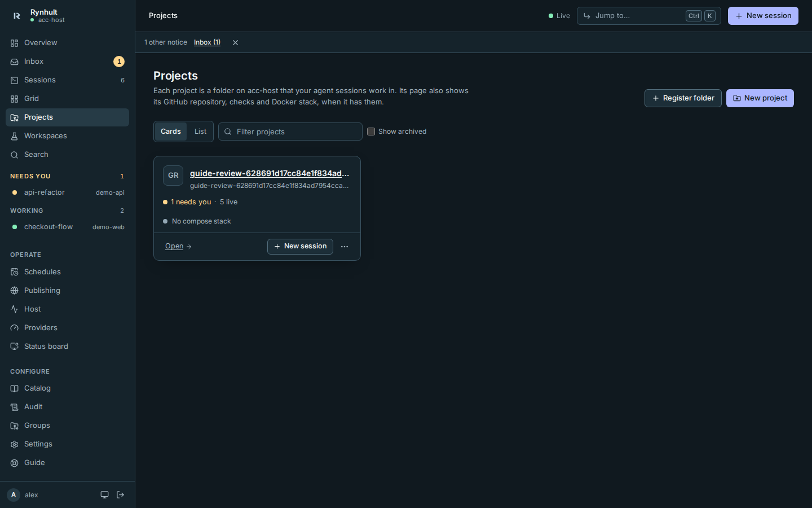Click the Publishing globe icon
Viewport: 812px width, 508px height.
[x=15, y=291]
